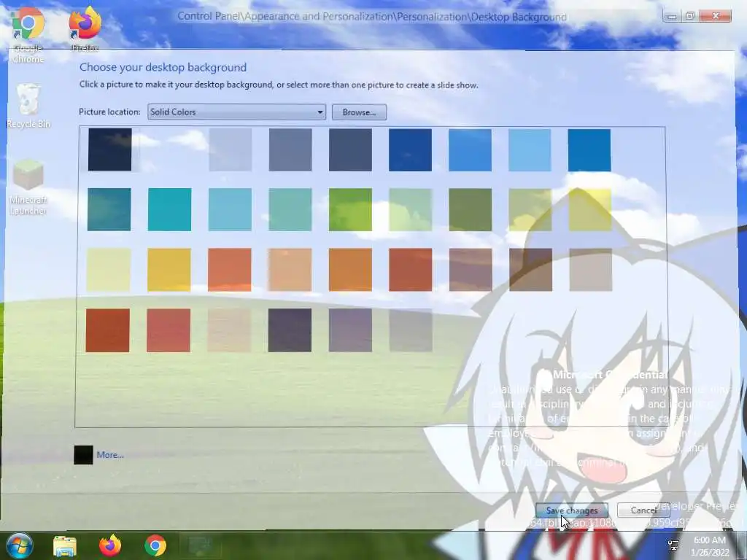The image size is (747, 560).
Task: Open the Windows Start menu orb
Action: pos(19,545)
